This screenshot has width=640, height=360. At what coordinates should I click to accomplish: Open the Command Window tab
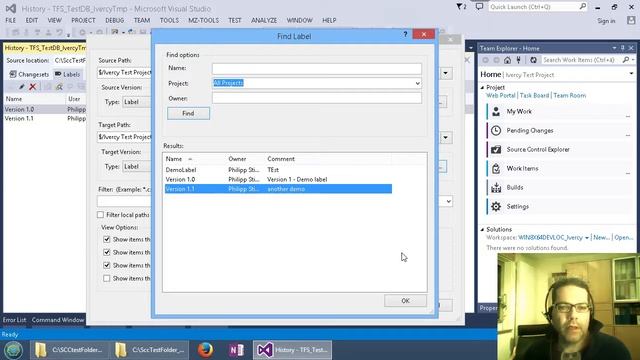(x=58, y=320)
